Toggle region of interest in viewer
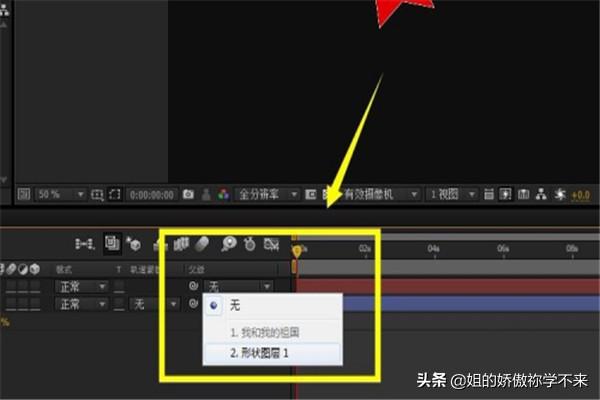Screen dimensions: 600x400 click(116, 193)
